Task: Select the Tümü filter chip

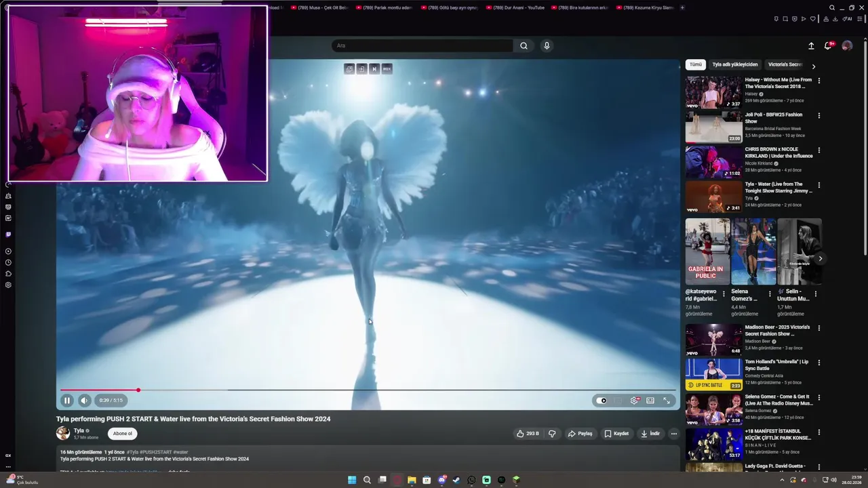Action: pyautogui.click(x=696, y=64)
